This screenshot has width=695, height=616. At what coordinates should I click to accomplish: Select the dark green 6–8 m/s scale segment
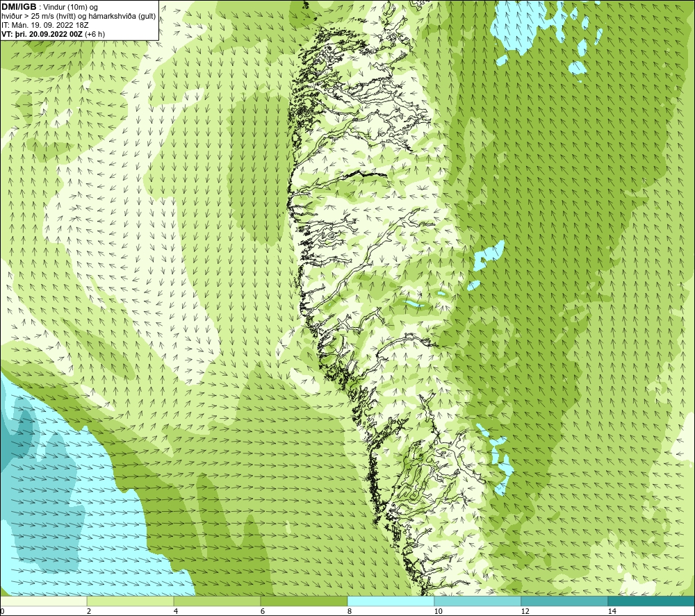click(304, 601)
